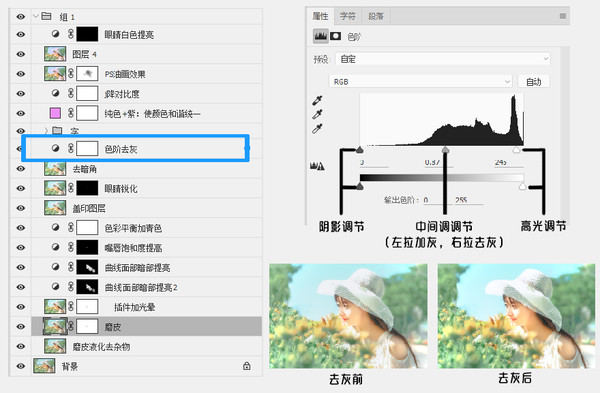Screen dimensions: 600x393
Task: Click the 自动 auto button
Action: (533, 82)
